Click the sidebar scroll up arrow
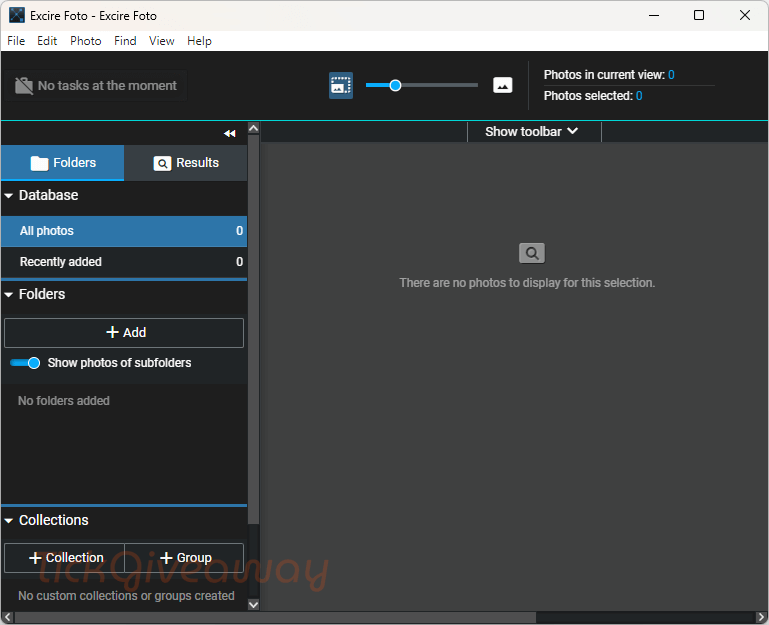The width and height of the screenshot is (769, 625). coord(254,128)
